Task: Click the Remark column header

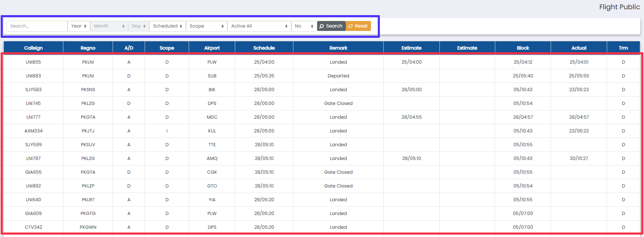Action: pos(338,48)
